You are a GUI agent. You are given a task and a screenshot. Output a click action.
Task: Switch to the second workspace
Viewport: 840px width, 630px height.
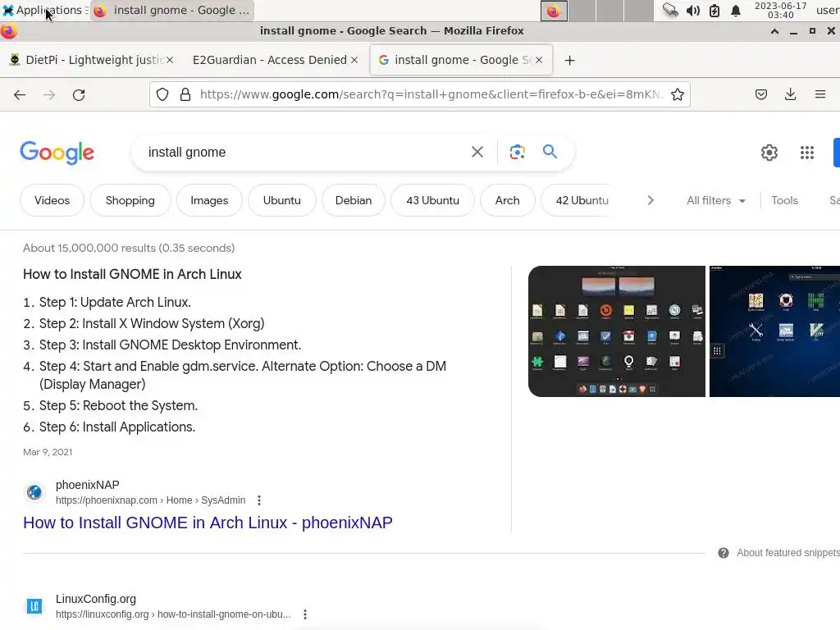click(x=582, y=11)
